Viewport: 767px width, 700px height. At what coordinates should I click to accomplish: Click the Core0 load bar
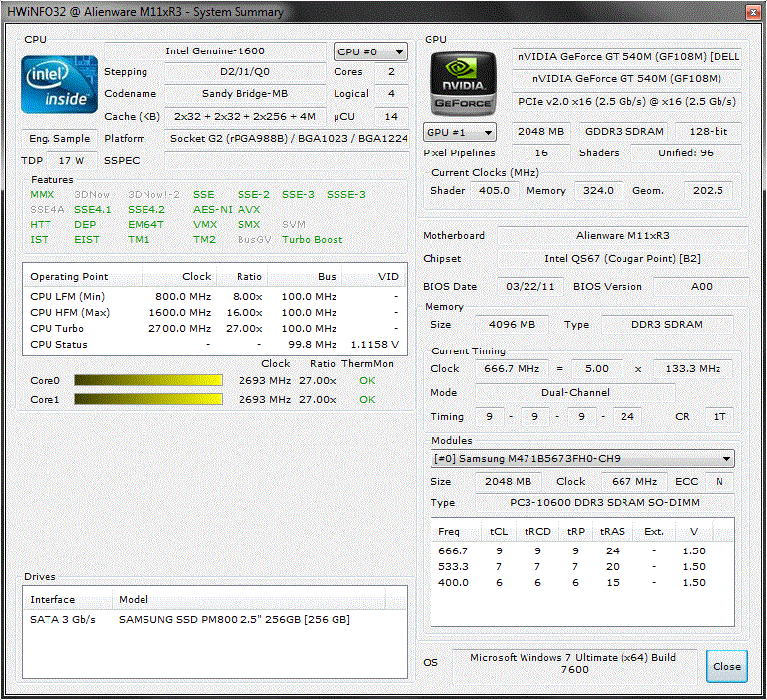point(148,380)
